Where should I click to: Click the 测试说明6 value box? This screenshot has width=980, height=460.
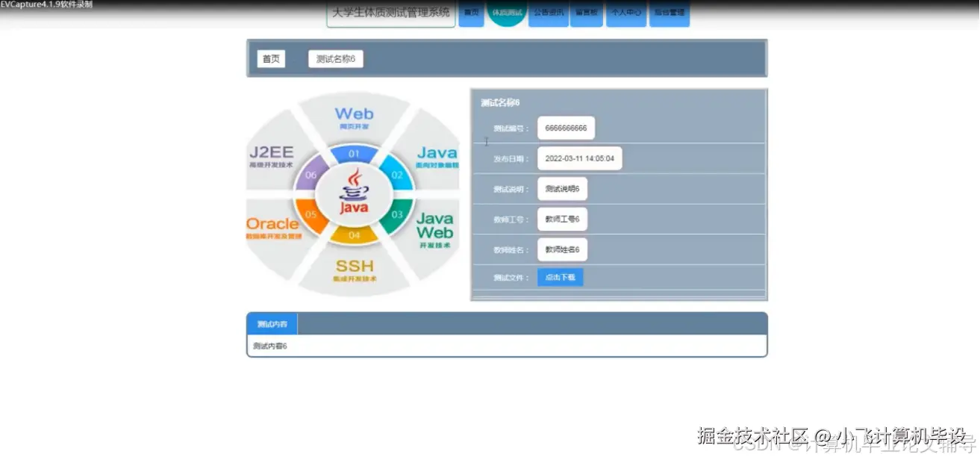point(562,189)
